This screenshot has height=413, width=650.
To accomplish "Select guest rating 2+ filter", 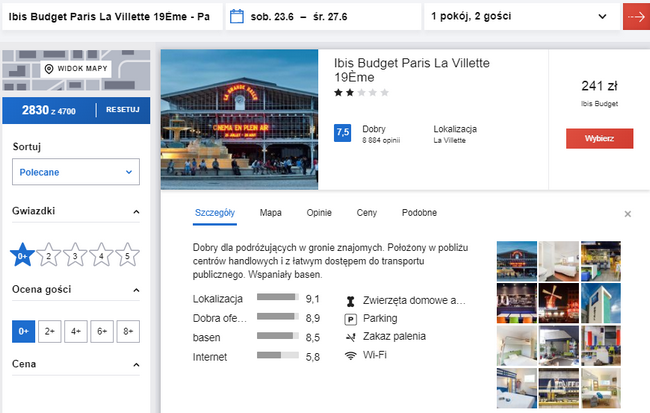I will coord(50,331).
